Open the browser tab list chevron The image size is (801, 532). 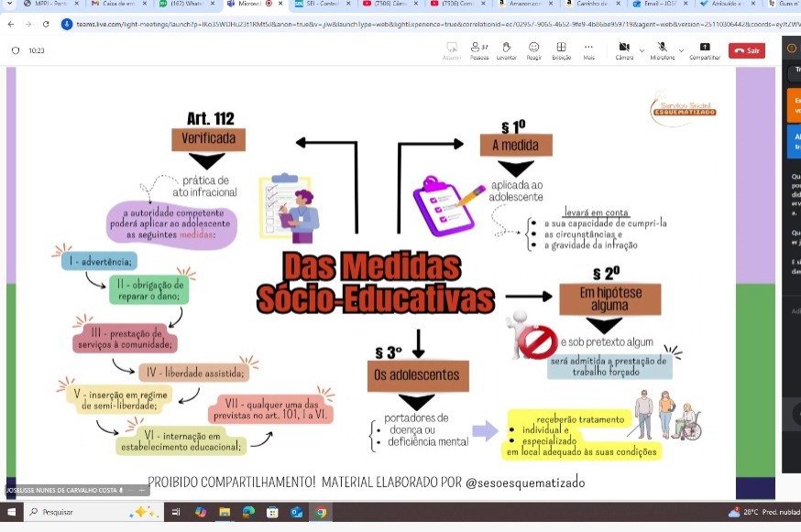[x=9, y=5]
